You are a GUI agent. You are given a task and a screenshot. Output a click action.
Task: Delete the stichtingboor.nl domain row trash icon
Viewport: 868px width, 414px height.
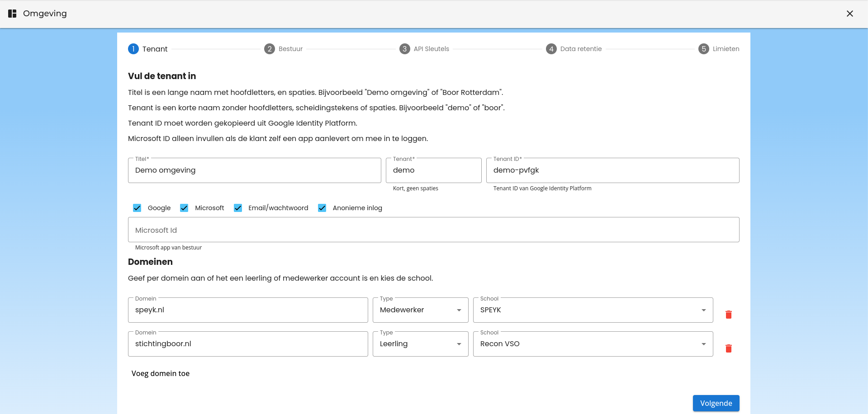coord(729,348)
